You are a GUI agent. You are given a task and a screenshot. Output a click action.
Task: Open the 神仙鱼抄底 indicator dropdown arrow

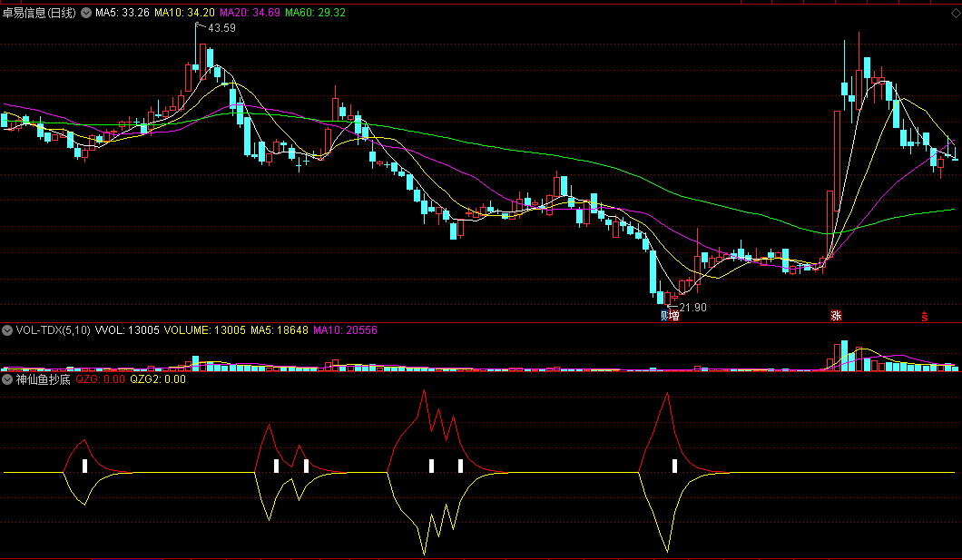[x=7, y=379]
